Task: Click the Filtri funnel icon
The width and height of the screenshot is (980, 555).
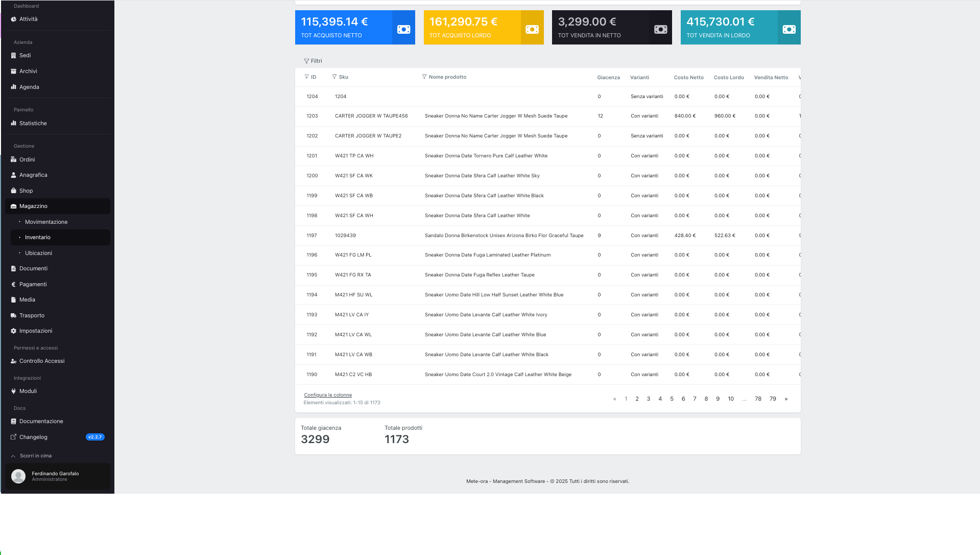Action: [x=306, y=61]
